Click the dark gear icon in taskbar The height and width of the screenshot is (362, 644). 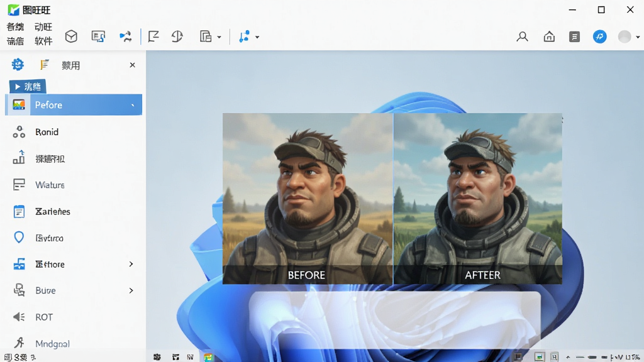coord(157,357)
